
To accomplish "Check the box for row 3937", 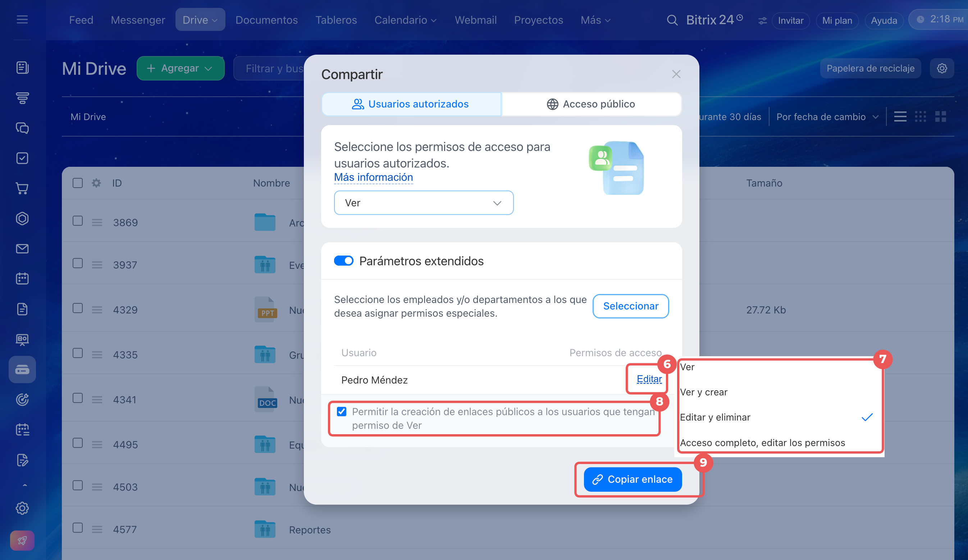I will click(x=78, y=263).
